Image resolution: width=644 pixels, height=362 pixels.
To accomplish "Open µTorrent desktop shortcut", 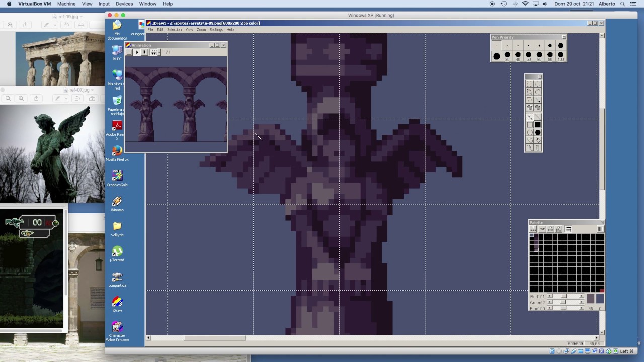I will click(117, 254).
